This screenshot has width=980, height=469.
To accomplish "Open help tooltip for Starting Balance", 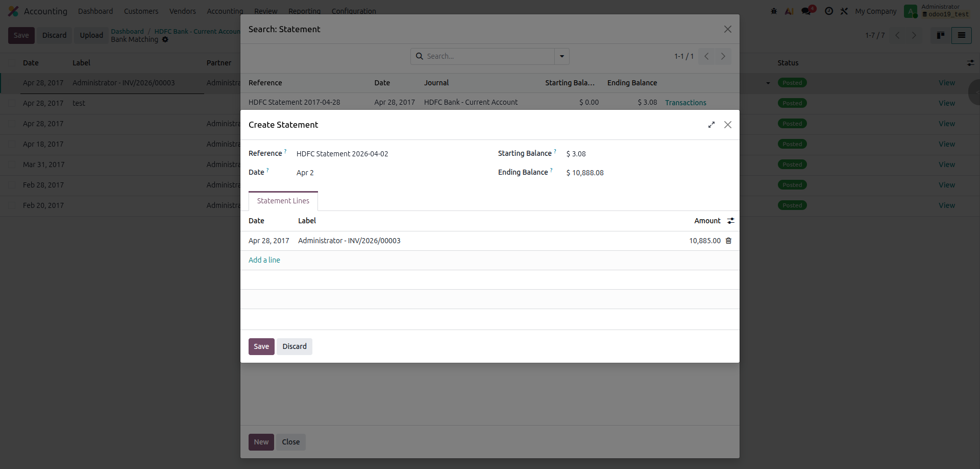I will pyautogui.click(x=555, y=151).
